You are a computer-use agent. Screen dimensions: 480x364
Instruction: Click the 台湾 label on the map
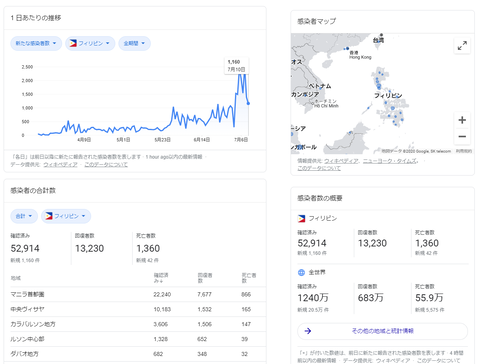coord(378,40)
